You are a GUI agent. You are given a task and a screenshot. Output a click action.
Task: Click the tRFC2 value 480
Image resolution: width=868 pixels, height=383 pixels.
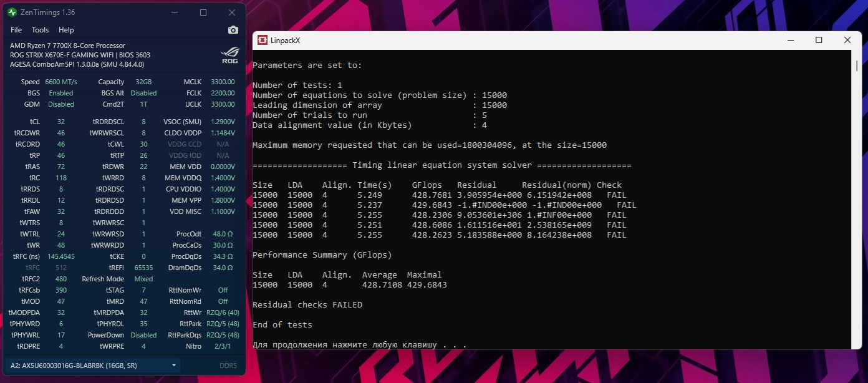[x=61, y=279]
